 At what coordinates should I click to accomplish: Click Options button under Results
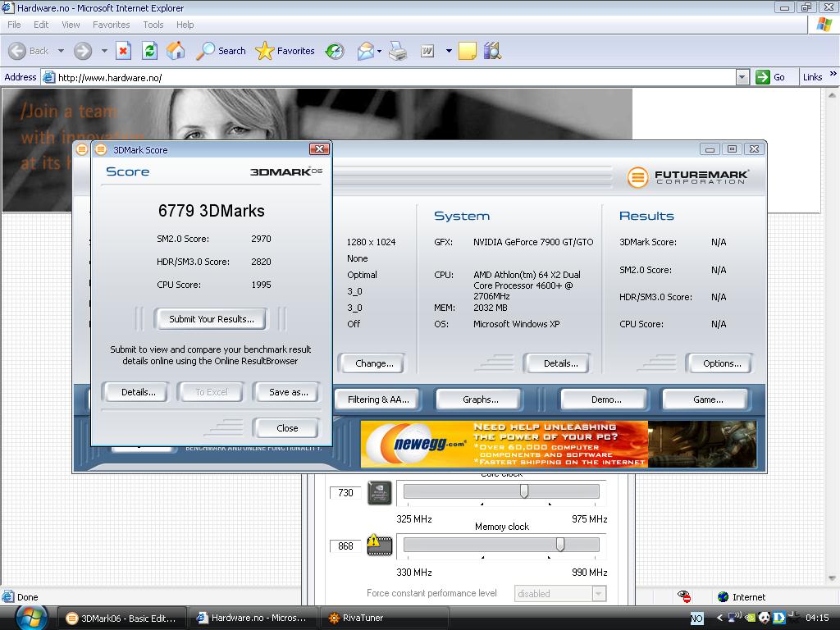click(x=722, y=363)
